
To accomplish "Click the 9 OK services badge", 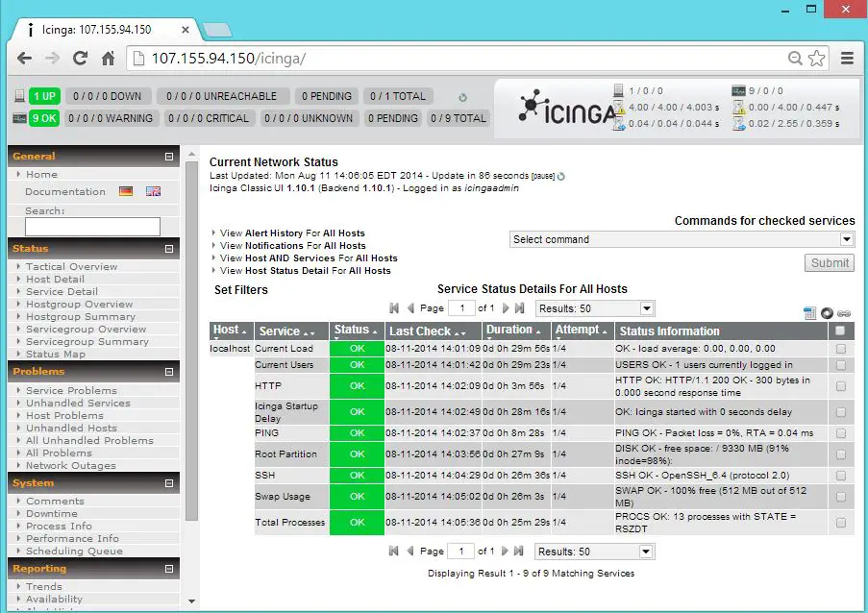I will (44, 118).
